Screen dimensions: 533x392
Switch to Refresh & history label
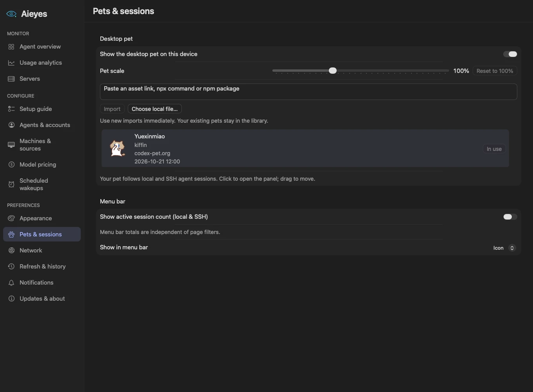[x=42, y=267]
